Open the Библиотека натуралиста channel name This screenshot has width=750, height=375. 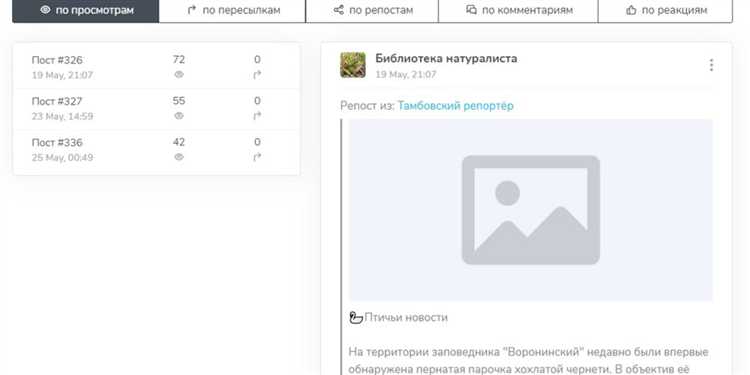tap(446, 58)
